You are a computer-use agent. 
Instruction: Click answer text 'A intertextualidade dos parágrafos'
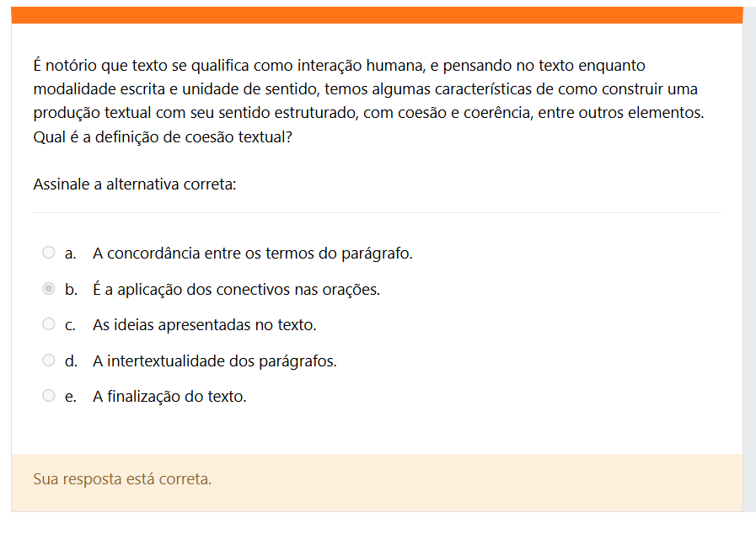[x=215, y=361]
